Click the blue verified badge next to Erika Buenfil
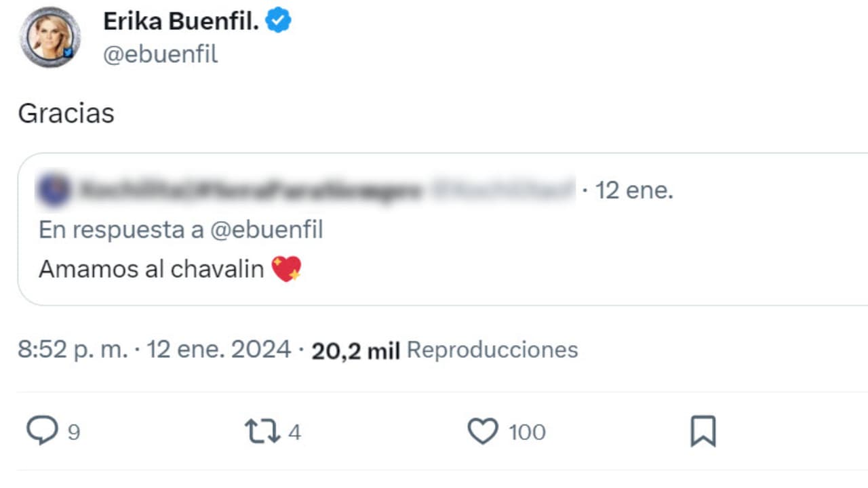Viewport: 868px width, 488px height. [x=279, y=20]
